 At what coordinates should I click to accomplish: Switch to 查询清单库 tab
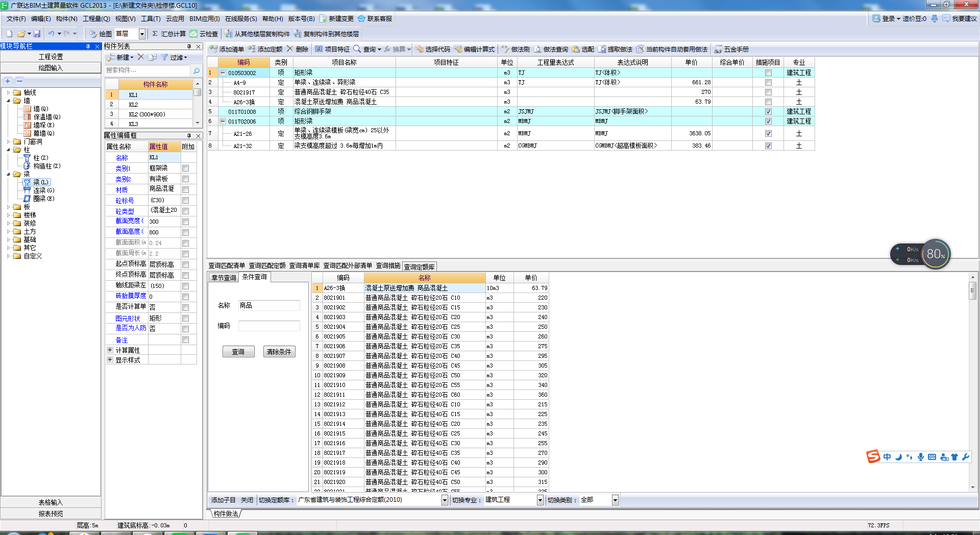point(304,266)
